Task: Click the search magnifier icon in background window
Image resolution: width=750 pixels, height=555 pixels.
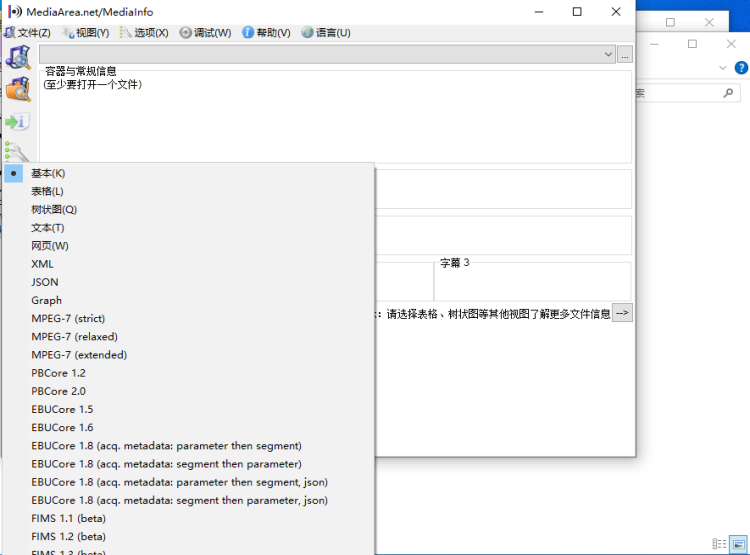Action: (728, 93)
